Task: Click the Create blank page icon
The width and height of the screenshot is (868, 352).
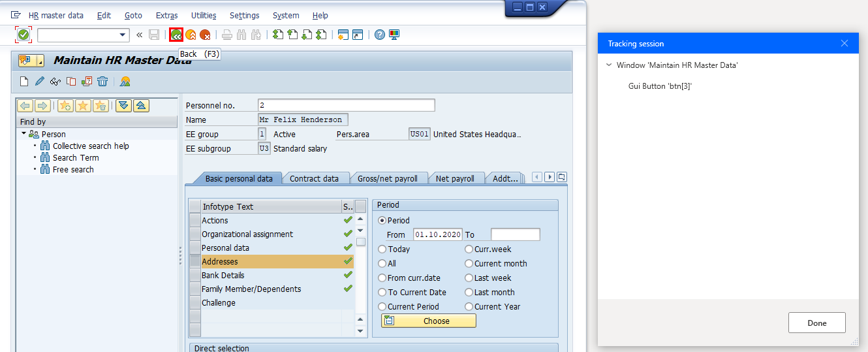Action: click(x=24, y=81)
